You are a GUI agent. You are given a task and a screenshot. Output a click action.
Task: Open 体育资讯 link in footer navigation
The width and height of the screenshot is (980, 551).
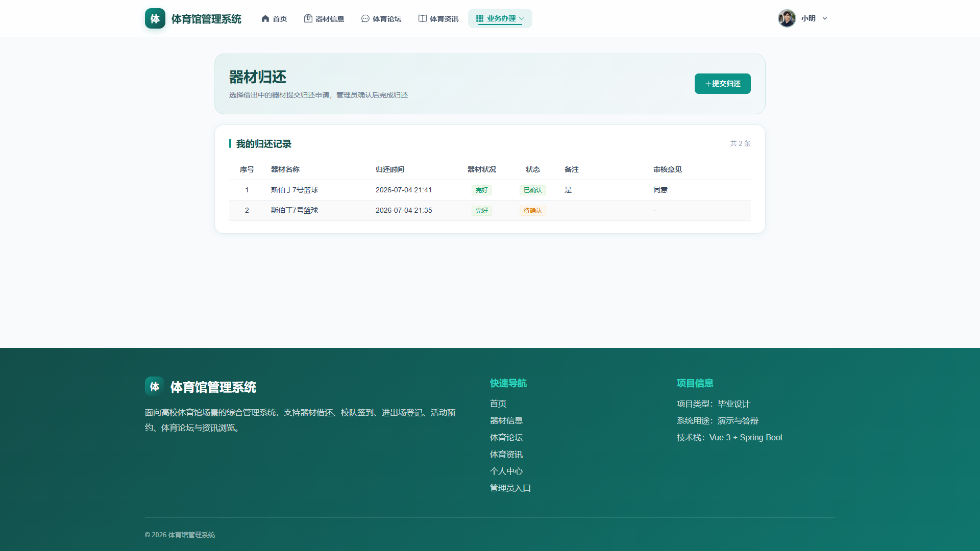click(x=506, y=455)
